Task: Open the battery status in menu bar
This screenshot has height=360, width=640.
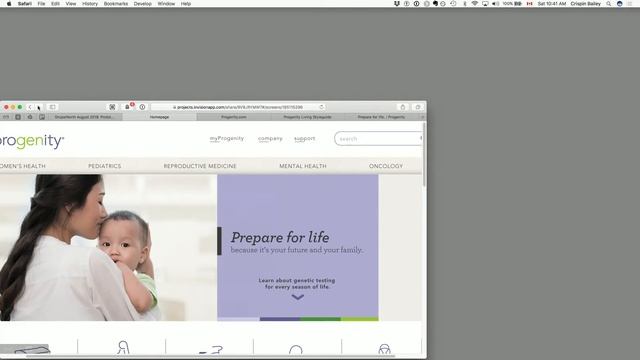Action: tap(512, 4)
